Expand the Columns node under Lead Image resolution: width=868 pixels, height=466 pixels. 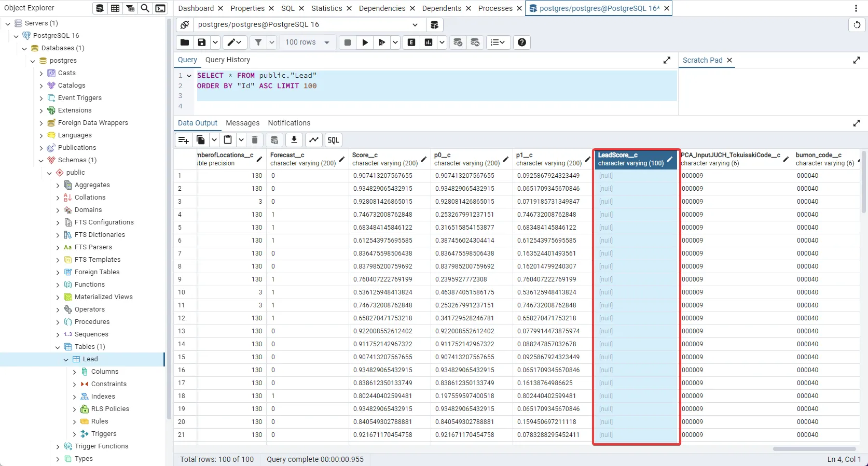[x=74, y=372]
